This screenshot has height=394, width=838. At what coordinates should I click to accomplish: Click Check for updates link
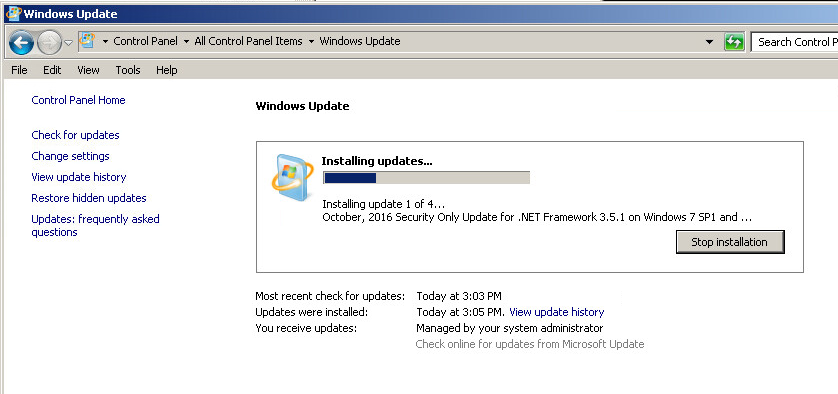click(x=75, y=135)
